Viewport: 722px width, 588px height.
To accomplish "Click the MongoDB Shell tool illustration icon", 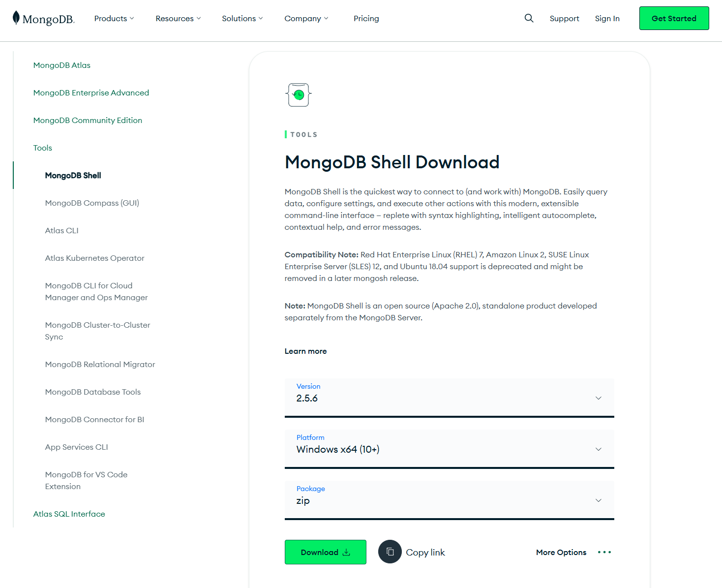I will coord(299,95).
